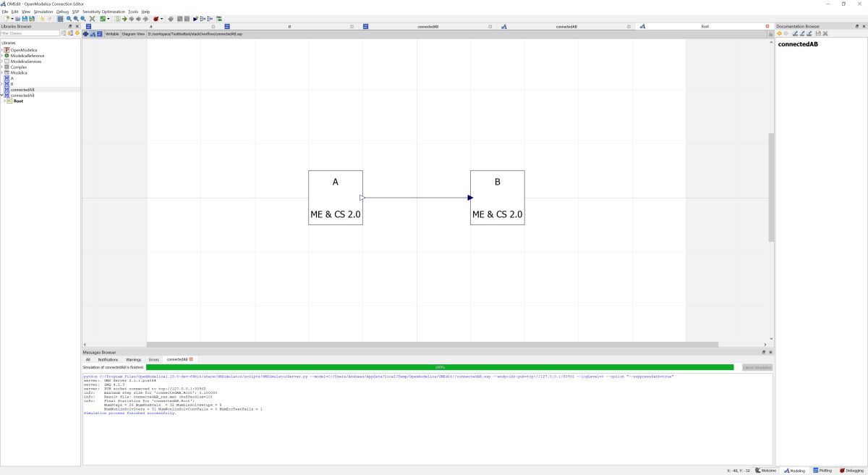Screen dimensions: 868x475
Task: Switch to the Warnings messages tab
Action: pyautogui.click(x=134, y=359)
